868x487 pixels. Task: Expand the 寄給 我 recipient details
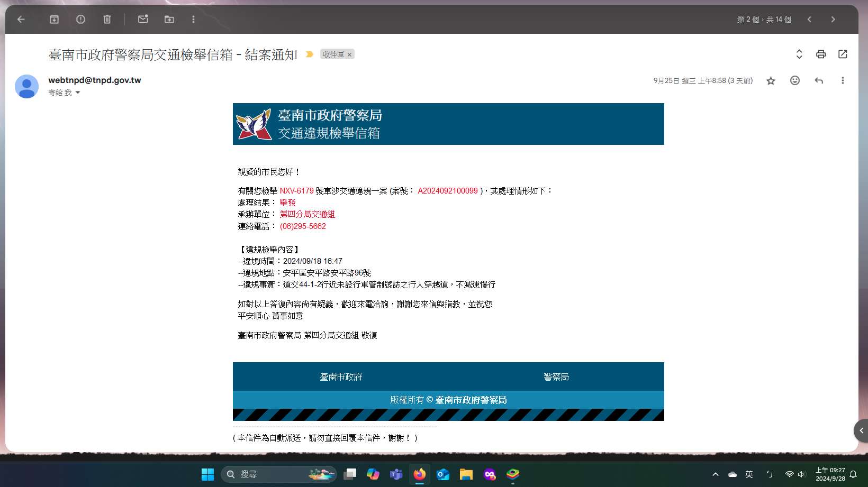pyautogui.click(x=78, y=93)
